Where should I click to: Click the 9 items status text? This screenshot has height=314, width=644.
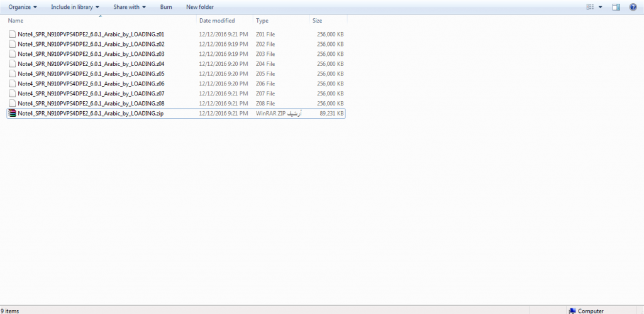coord(9,311)
